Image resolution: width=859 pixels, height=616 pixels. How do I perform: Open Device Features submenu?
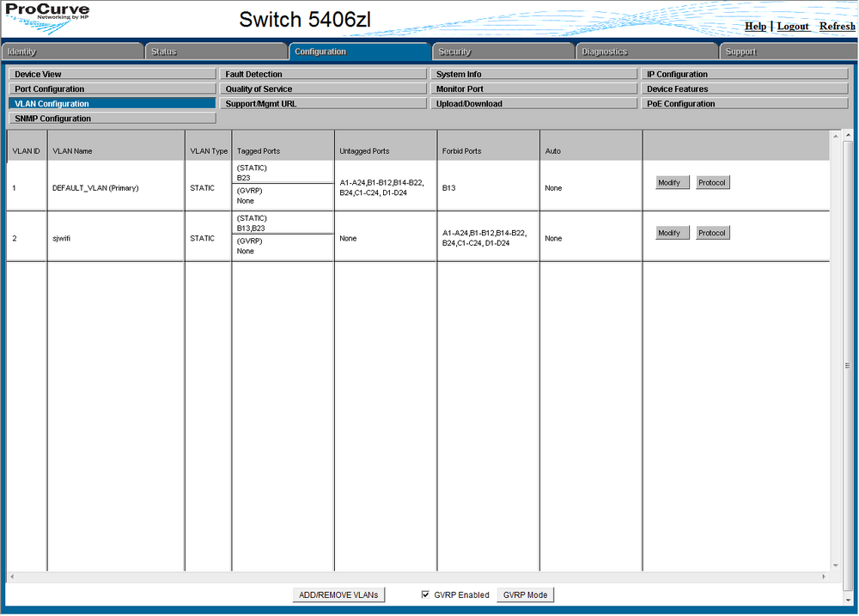tap(745, 88)
